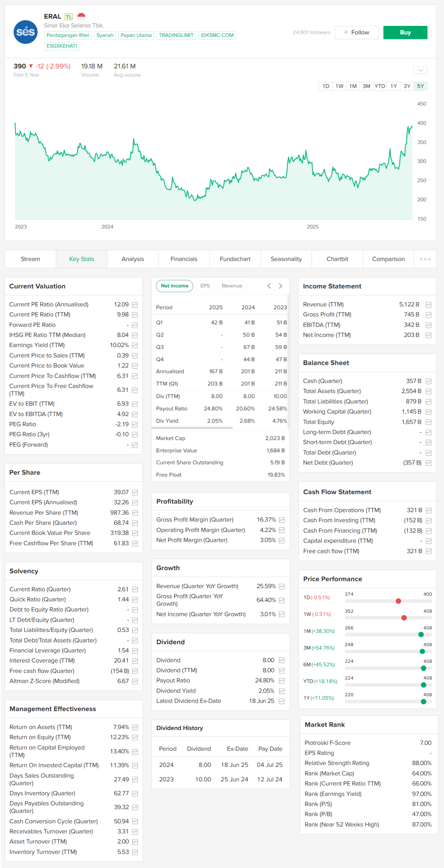Viewport: 444px width, 868px height.
Task: Open the Seasonality tab
Action: click(286, 259)
